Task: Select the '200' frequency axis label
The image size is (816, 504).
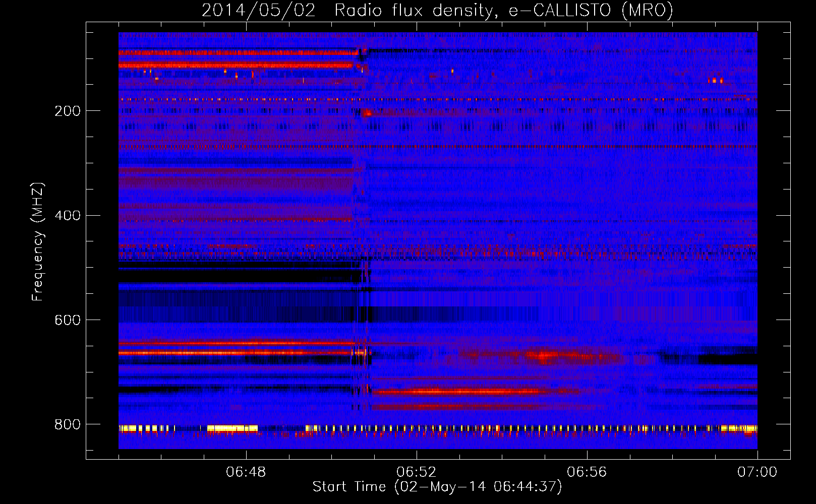Action: pyautogui.click(x=68, y=111)
